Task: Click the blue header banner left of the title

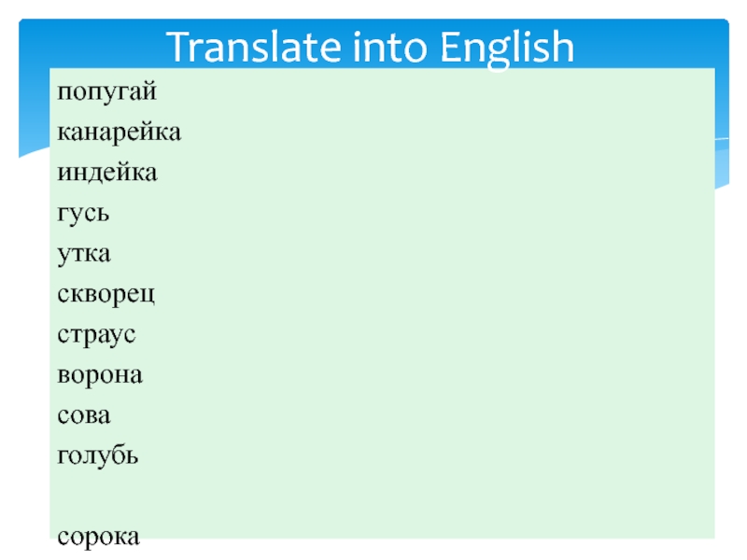Action: tap(93, 42)
